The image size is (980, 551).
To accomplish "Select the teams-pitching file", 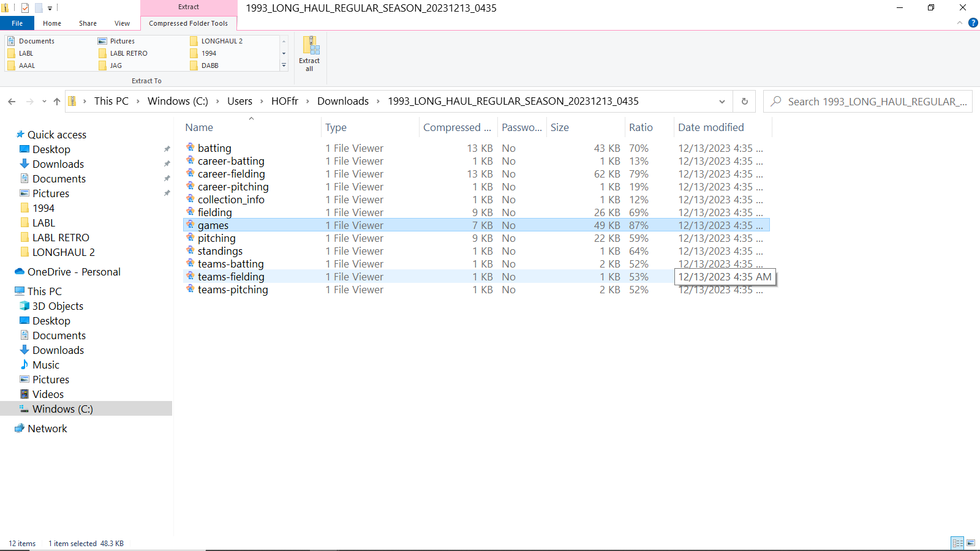I will 233,290.
